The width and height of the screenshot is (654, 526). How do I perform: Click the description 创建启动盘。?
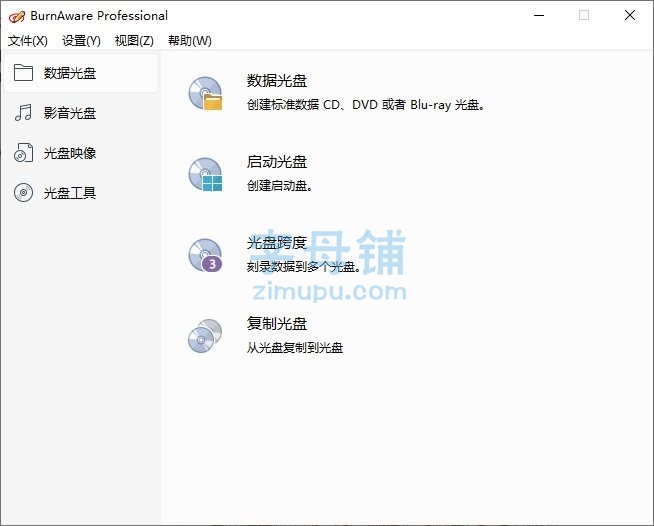point(279,185)
